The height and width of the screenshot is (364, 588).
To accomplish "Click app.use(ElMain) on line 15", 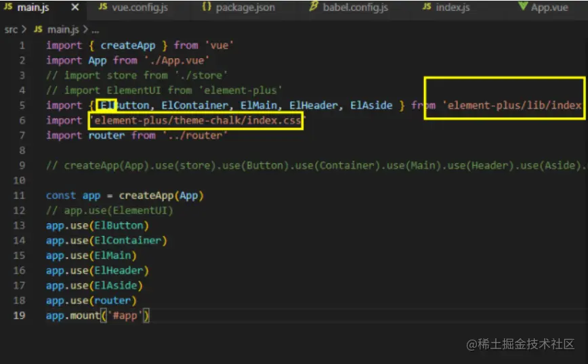I will (x=91, y=255).
